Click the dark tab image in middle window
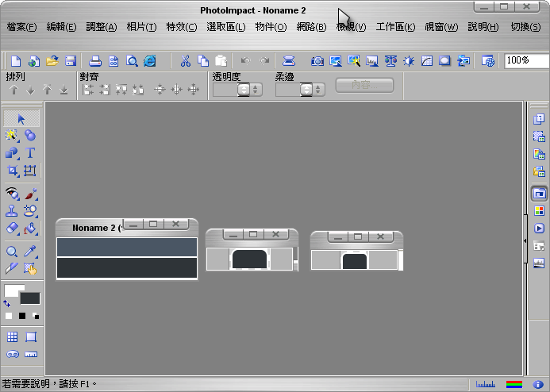The width and height of the screenshot is (550, 392). [249, 259]
